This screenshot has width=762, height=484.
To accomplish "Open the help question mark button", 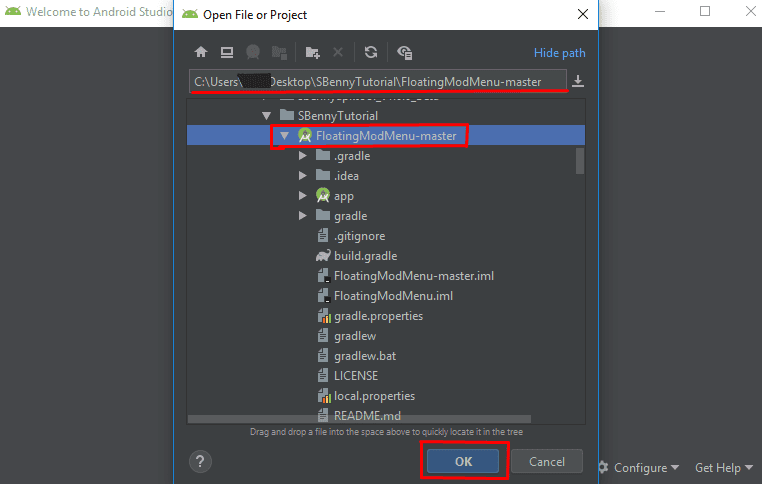I will [x=200, y=461].
